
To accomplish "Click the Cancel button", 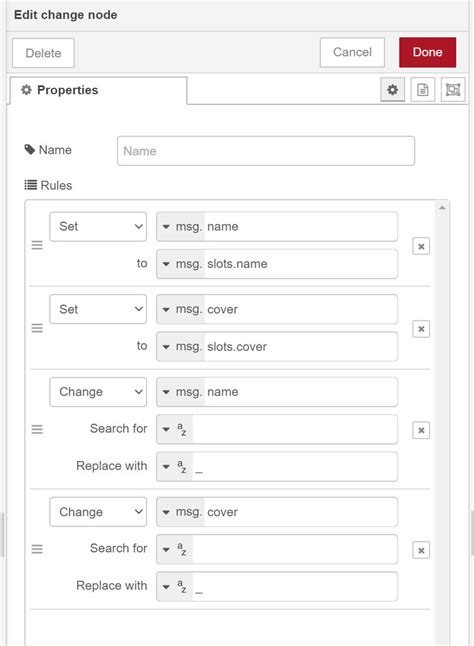I will pos(352,52).
